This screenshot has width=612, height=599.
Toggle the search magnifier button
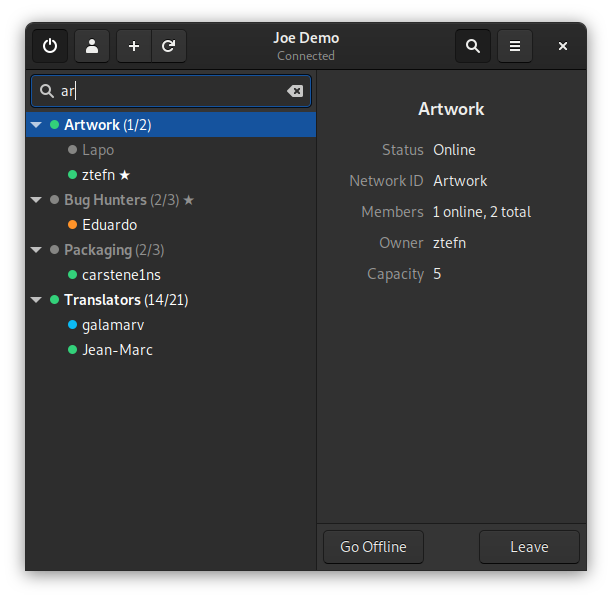pyautogui.click(x=473, y=46)
